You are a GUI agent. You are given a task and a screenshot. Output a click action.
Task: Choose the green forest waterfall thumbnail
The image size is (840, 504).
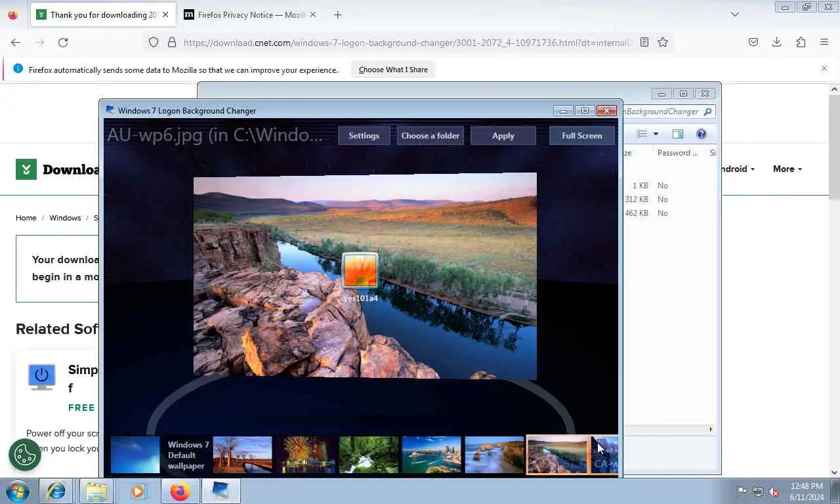pos(368,455)
